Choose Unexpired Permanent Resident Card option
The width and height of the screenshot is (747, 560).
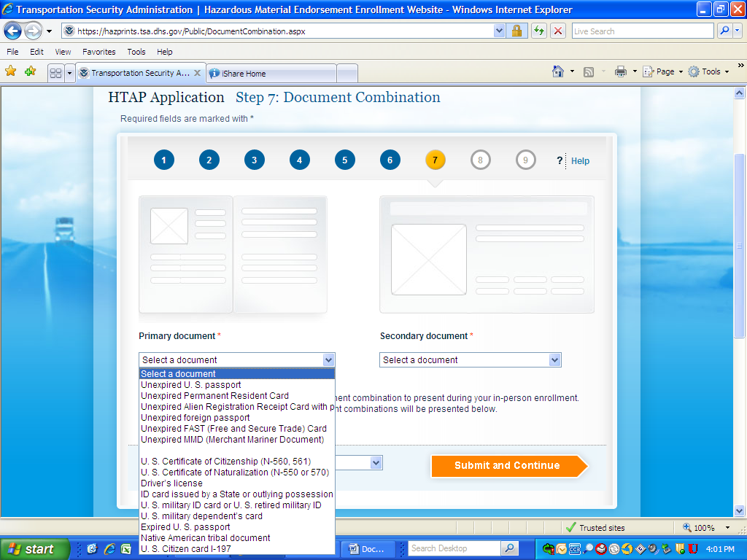click(x=237, y=396)
